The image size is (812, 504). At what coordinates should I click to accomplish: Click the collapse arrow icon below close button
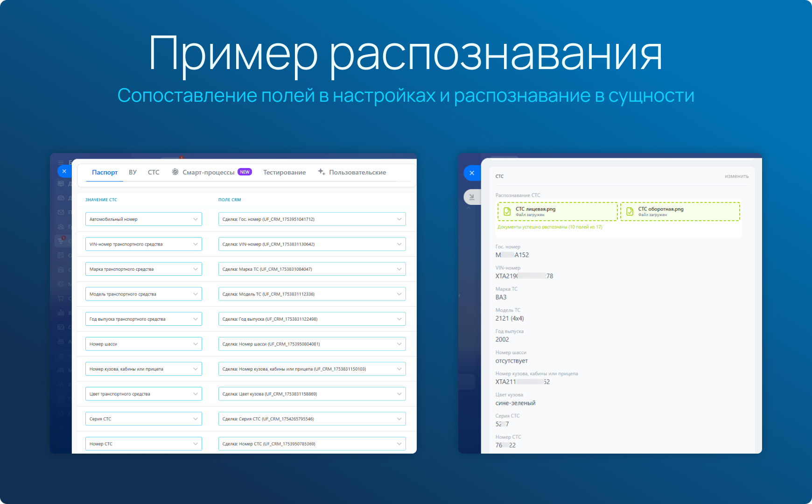point(472,197)
